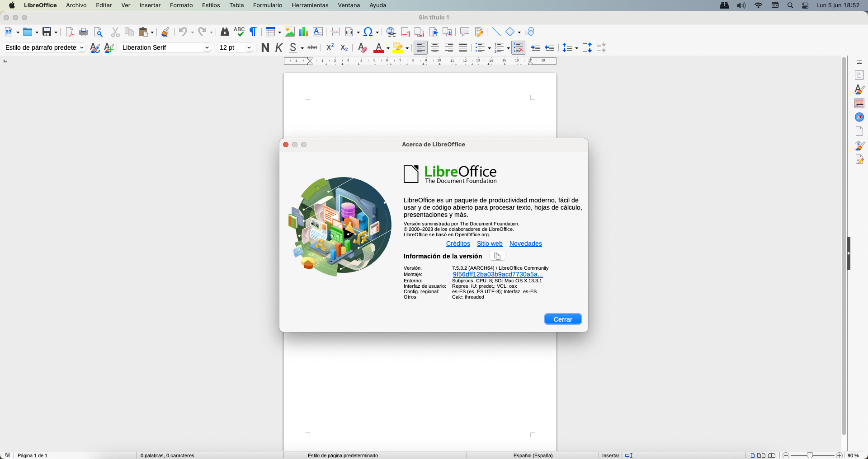This screenshot has width=868, height=459.
Task: Open sidebar Gallery panel icon
Action: tap(859, 103)
